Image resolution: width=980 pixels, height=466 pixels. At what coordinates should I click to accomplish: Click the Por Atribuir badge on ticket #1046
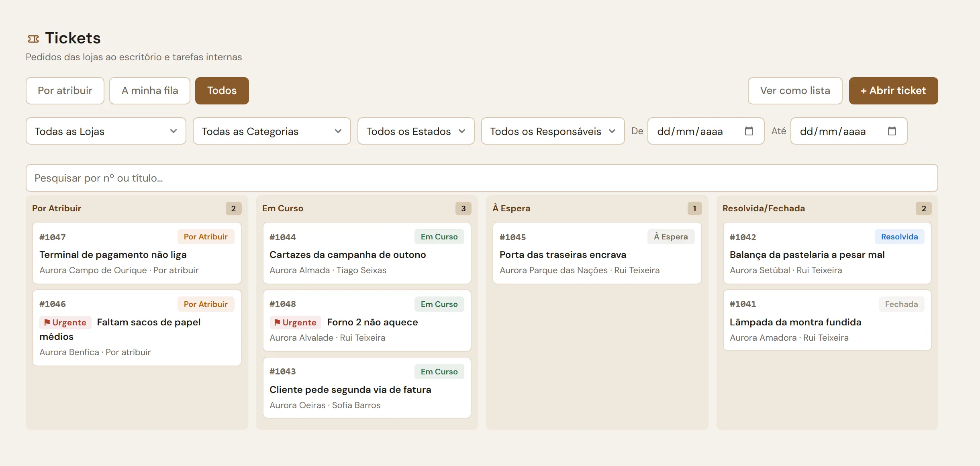tap(206, 304)
